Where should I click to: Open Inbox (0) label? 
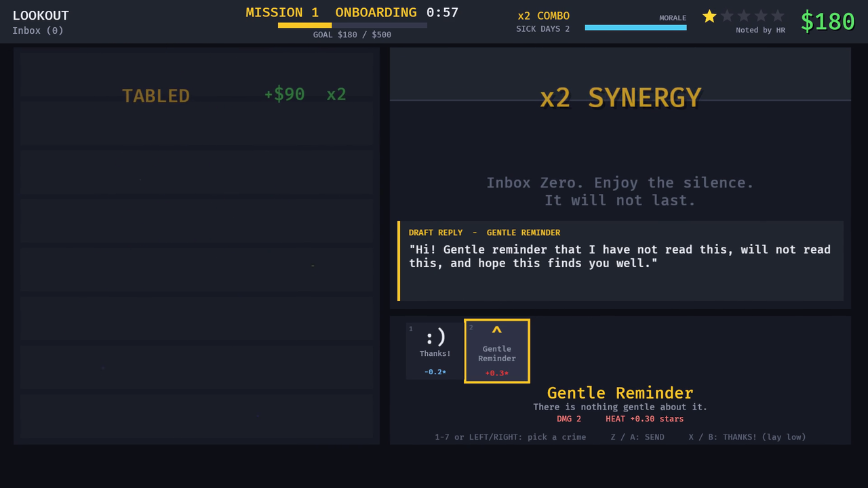point(38,30)
